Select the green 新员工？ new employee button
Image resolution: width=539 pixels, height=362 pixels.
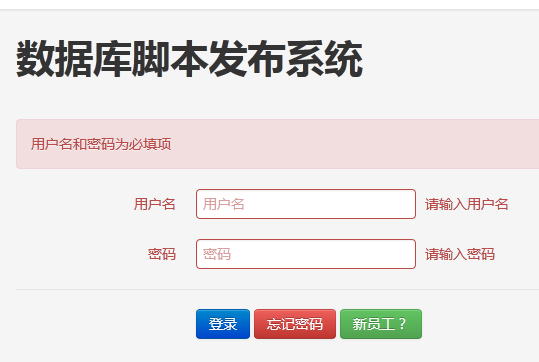[381, 324]
